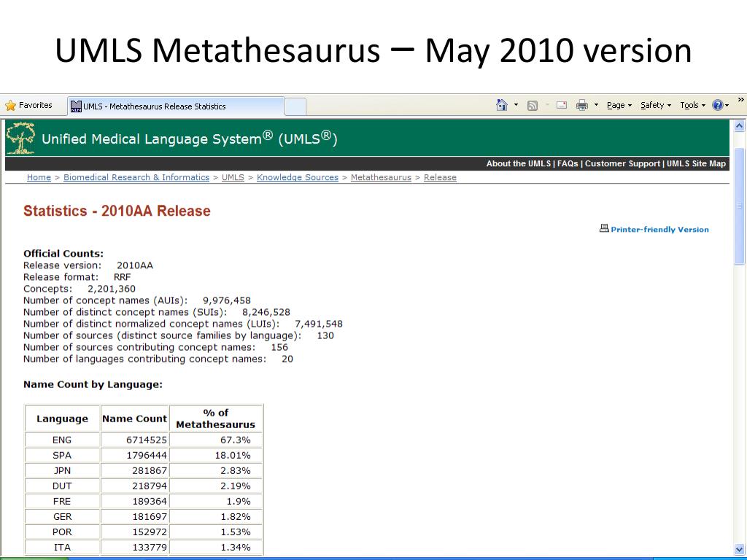Viewport: 747px width, 560px height.
Task: Click the ITA name count 133779
Action: 150,547
